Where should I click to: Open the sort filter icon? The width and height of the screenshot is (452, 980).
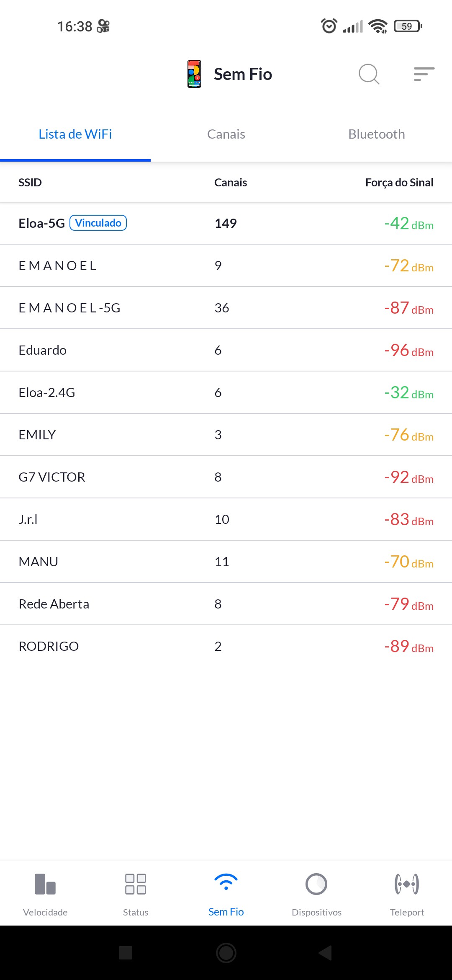(x=424, y=74)
